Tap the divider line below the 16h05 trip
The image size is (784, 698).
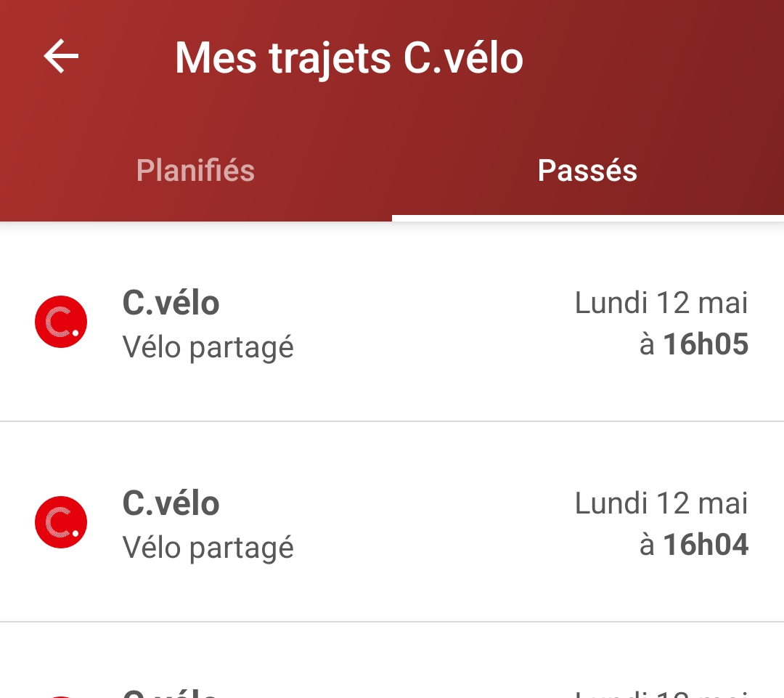pyautogui.click(x=392, y=421)
